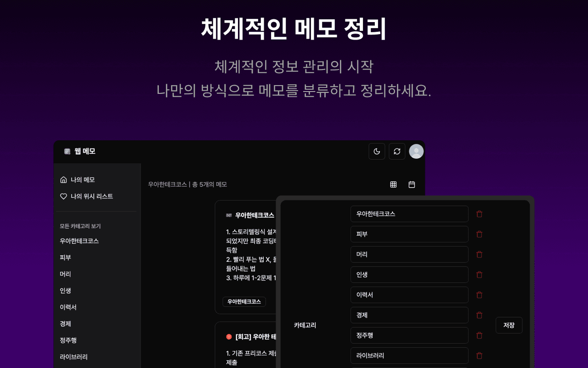Screen dimensions: 588x368
Task: Switch to calendar view icon
Action: coord(412,184)
